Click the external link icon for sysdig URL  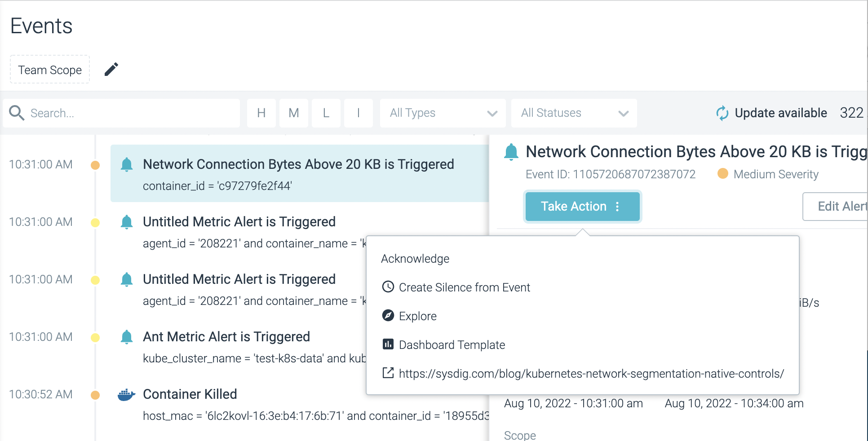[x=388, y=373]
